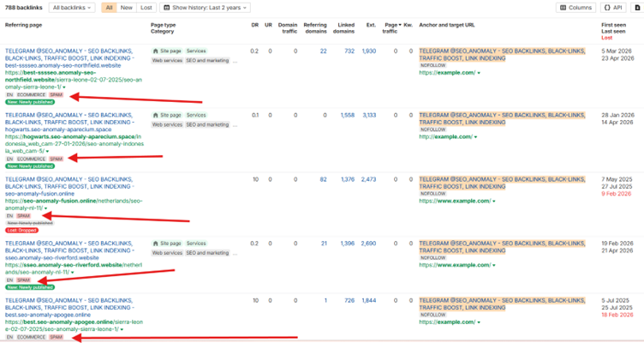
Task: Click the SPAM tag in northfield.website row
Action: 57,95
